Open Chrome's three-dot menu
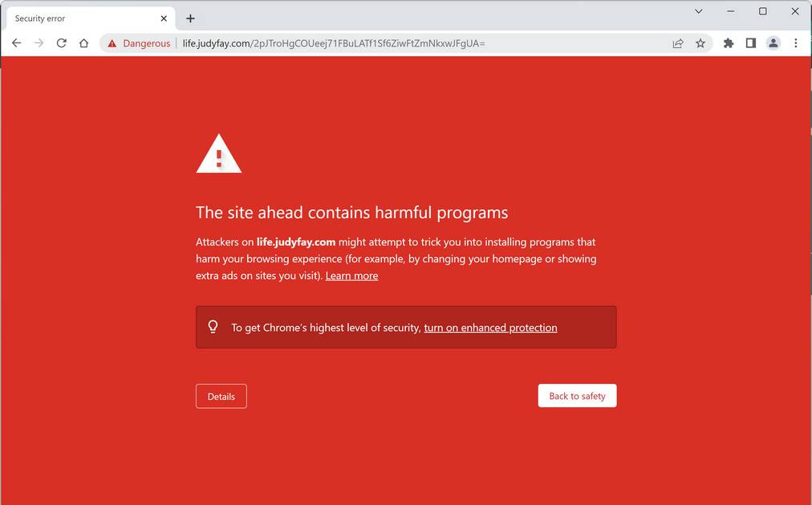 point(796,43)
